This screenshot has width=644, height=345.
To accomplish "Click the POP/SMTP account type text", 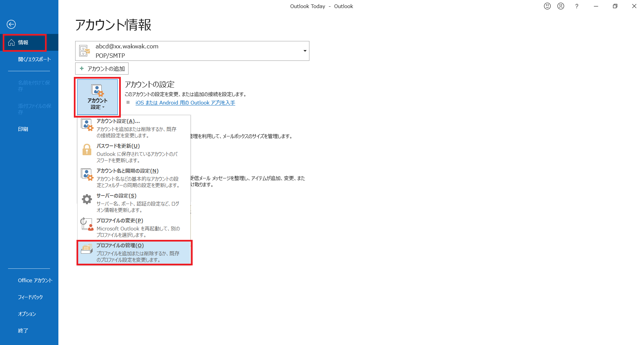I will tap(110, 55).
